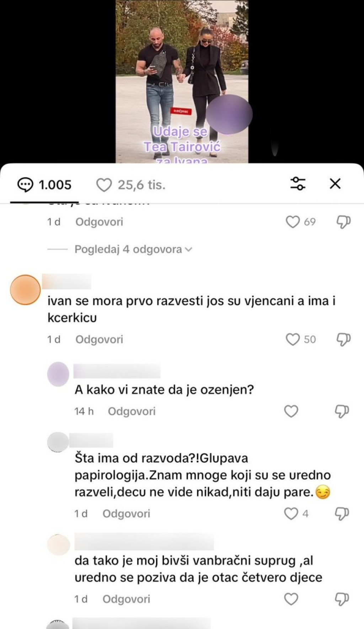Dislike the 'Šta ima od razvoda' reply
364x629 pixels.
click(x=342, y=514)
